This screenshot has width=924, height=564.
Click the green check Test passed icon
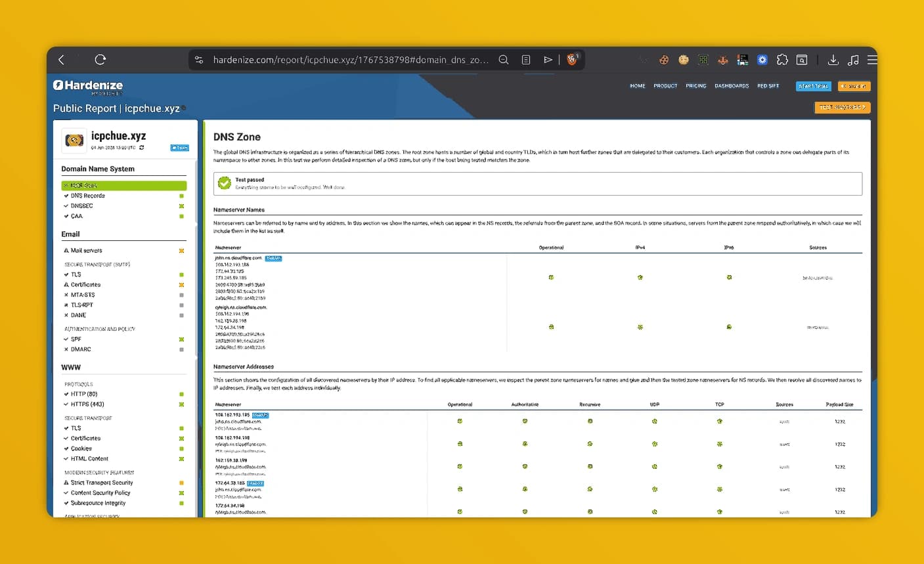(225, 183)
